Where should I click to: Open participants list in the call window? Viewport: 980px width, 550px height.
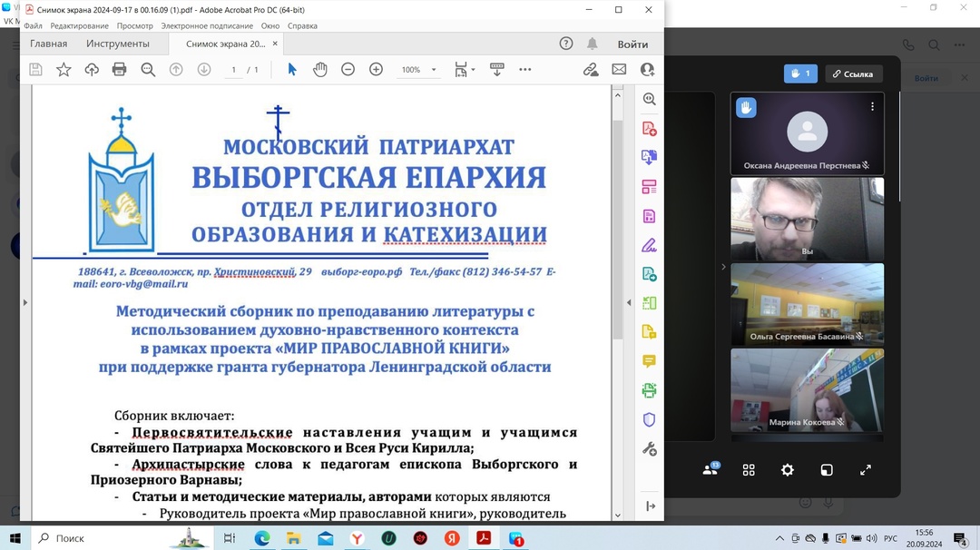pyautogui.click(x=710, y=469)
